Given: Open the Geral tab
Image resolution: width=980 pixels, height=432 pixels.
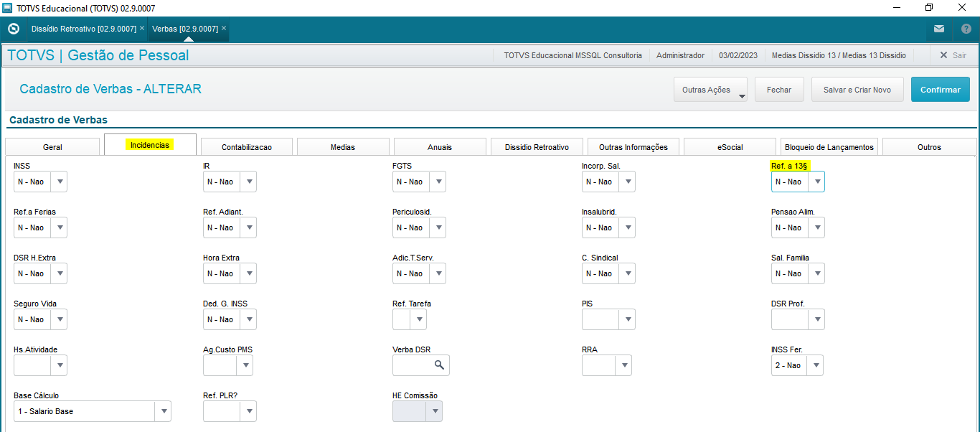Looking at the screenshot, I should click(52, 147).
